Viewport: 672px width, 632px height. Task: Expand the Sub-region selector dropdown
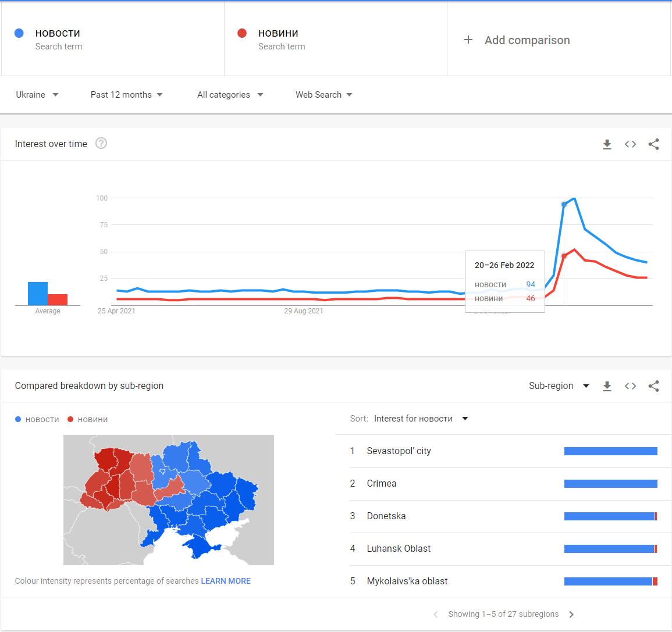pos(559,386)
